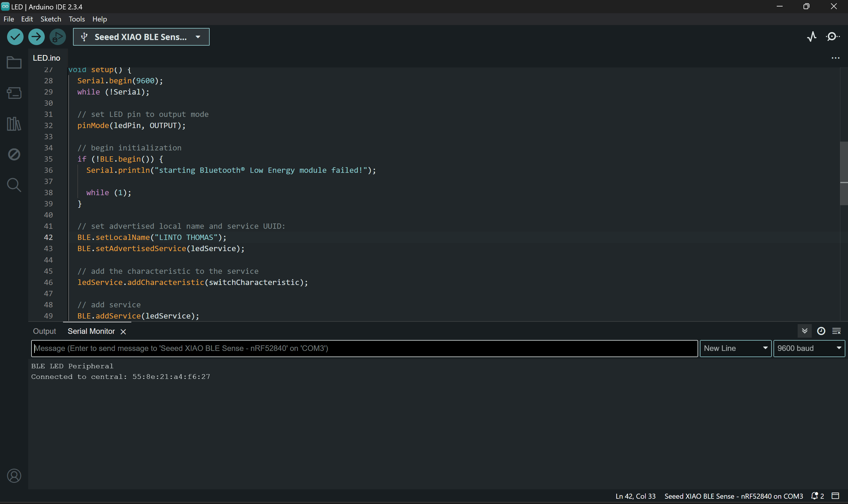Select the LED.ino editor tab
This screenshot has height=504, width=848.
click(x=47, y=58)
